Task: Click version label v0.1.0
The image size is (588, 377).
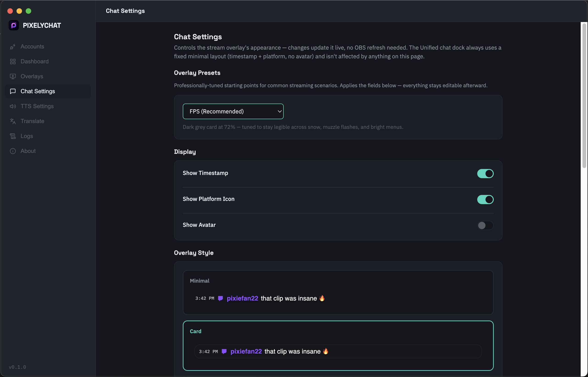Action: (17, 367)
